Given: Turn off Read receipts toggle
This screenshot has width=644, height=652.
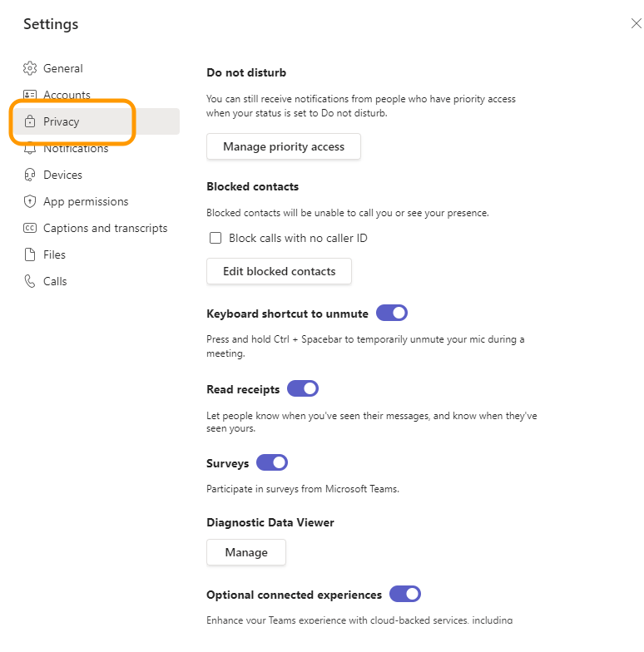Looking at the screenshot, I should 303,388.
